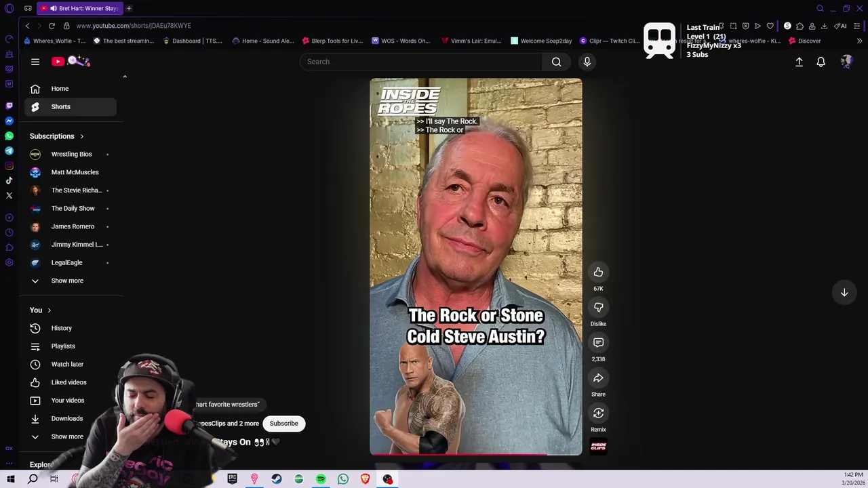Show more bookmarks with double chevron
868x488 pixels.
click(859, 41)
